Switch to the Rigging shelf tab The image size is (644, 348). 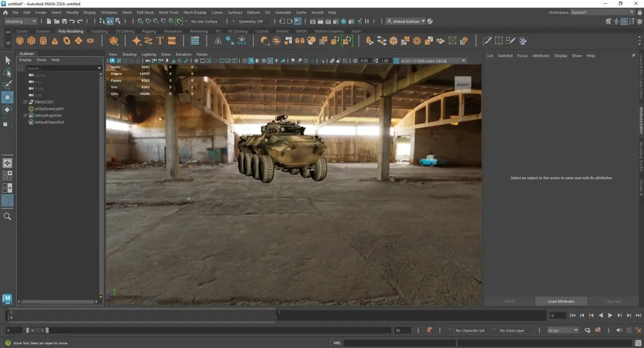(x=149, y=31)
